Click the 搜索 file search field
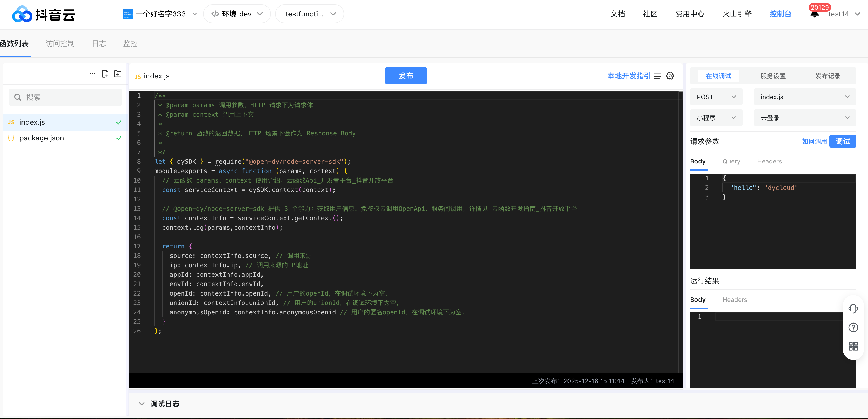The width and height of the screenshot is (868, 419). pos(65,97)
